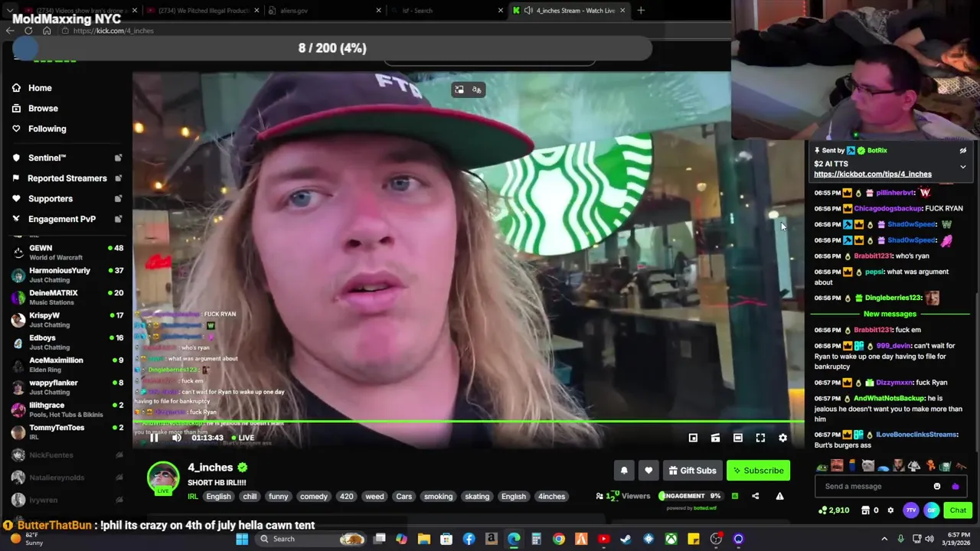Screen dimensions: 980x551
Task: Click the green stats icon next to engagement
Action: click(734, 496)
